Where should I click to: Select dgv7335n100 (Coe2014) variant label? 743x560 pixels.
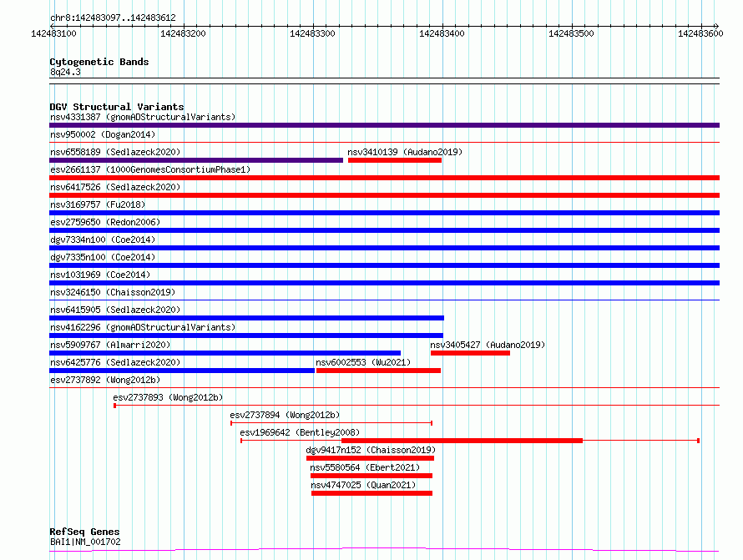coord(103,257)
